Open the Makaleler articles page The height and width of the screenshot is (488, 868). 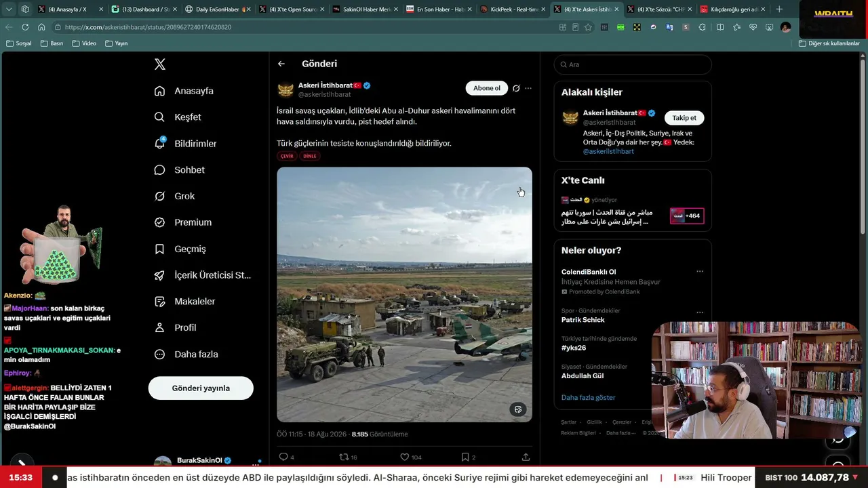(x=184, y=302)
